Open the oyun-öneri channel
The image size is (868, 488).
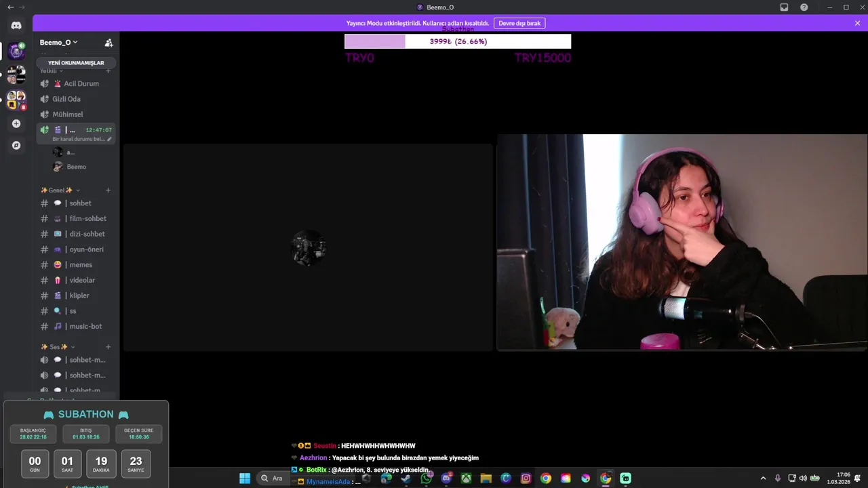(75, 249)
